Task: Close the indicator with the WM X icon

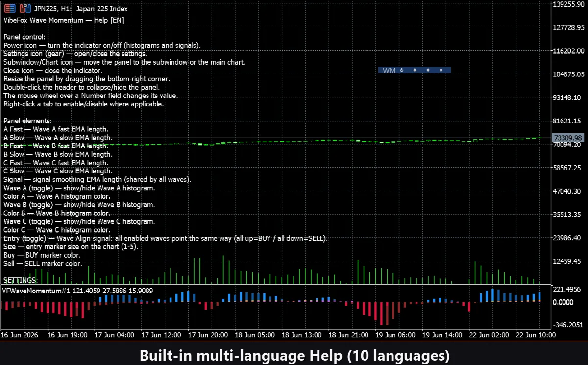Action: pyautogui.click(x=441, y=70)
